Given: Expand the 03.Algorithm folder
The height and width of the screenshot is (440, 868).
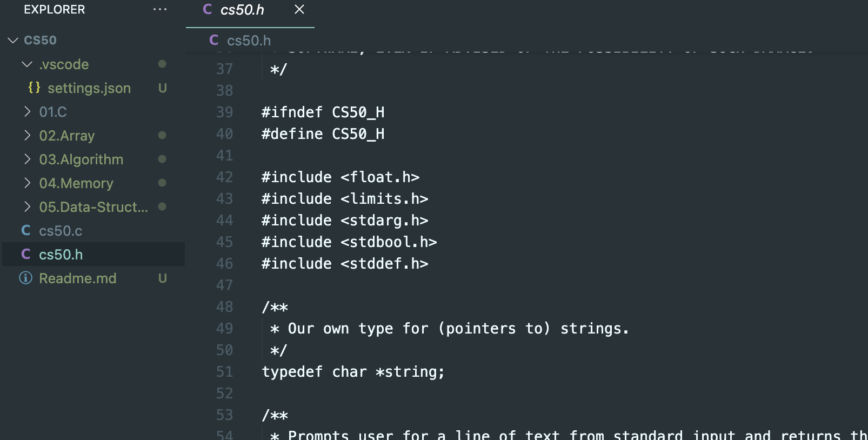Looking at the screenshot, I should (27, 159).
